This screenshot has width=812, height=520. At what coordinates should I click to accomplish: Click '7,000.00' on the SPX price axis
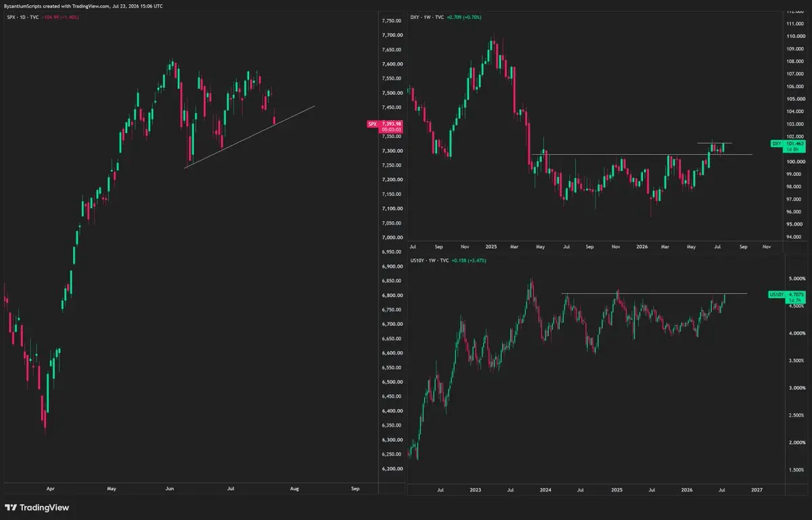(392, 237)
